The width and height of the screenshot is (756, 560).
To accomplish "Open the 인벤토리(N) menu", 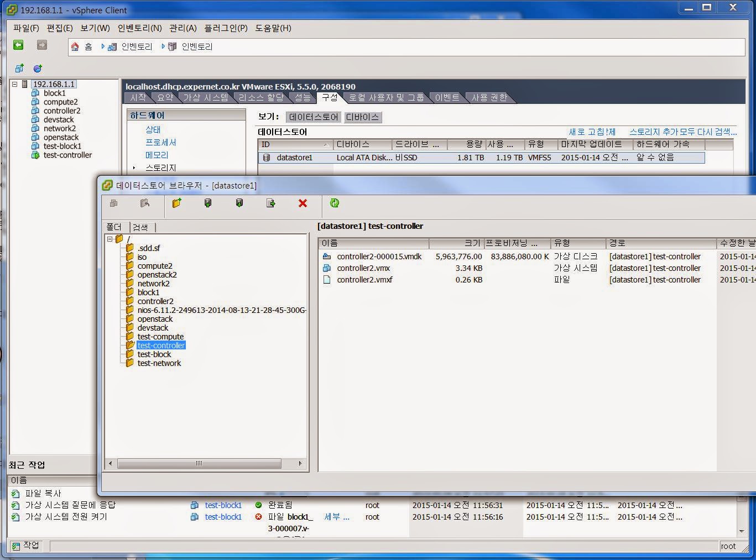I will pos(140,28).
